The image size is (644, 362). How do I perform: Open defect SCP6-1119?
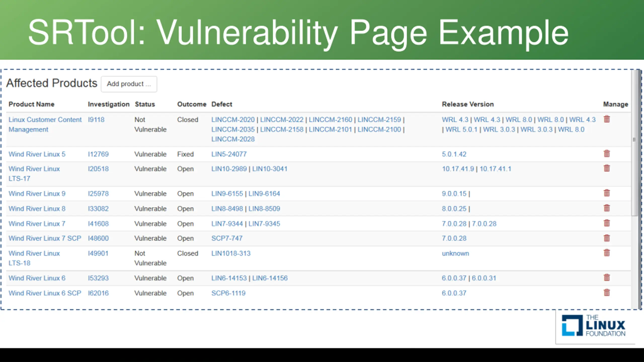pos(228,293)
